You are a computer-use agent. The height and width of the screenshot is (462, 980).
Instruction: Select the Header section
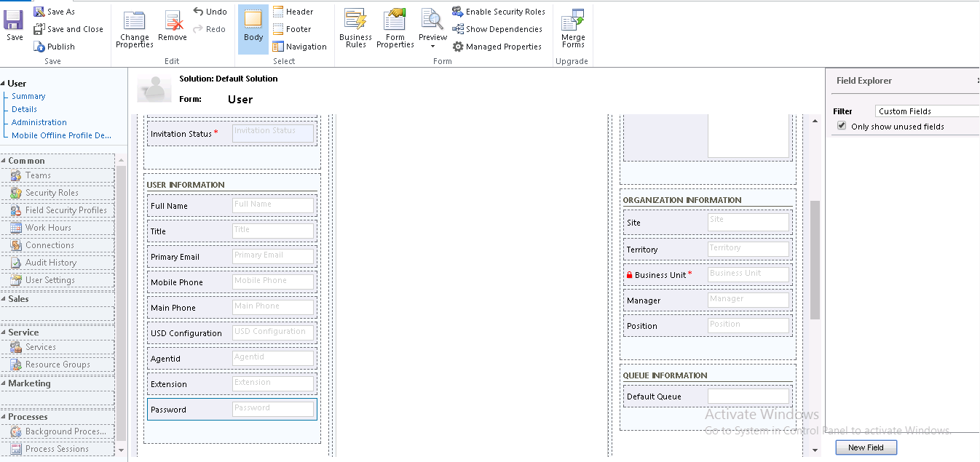(x=293, y=12)
